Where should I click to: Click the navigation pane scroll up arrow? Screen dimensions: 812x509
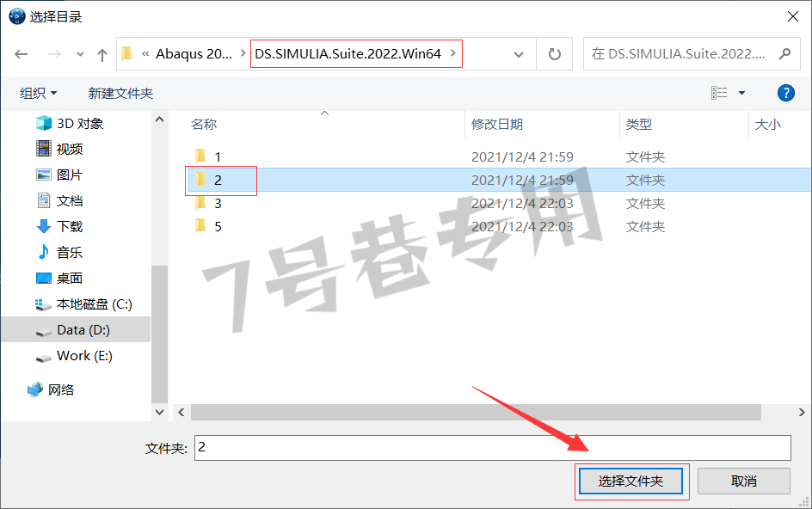pos(159,120)
